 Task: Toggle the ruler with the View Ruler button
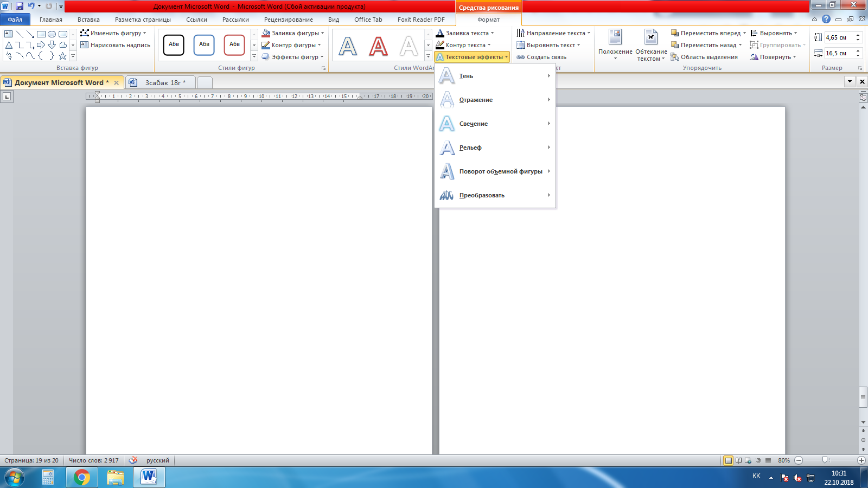[x=863, y=98]
